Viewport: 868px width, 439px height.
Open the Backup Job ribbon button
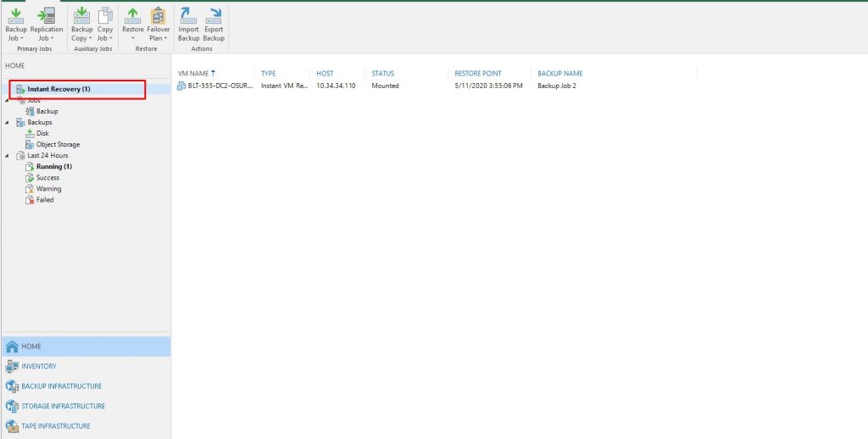click(x=15, y=25)
